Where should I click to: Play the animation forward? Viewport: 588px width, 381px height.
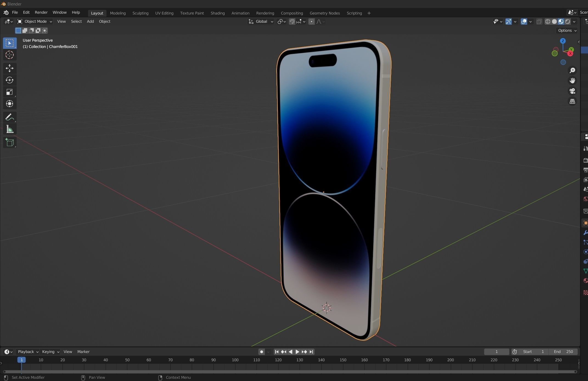pyautogui.click(x=297, y=352)
